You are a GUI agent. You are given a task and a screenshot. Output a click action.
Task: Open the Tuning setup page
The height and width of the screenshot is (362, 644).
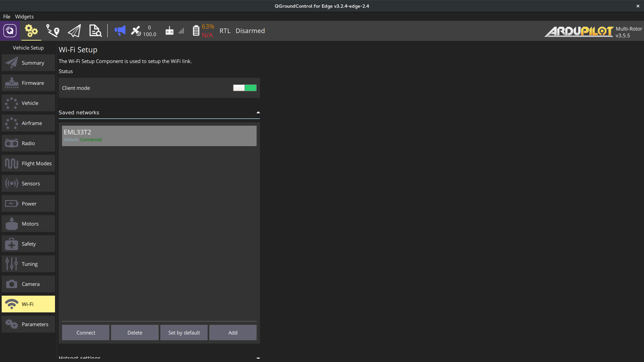click(x=28, y=264)
